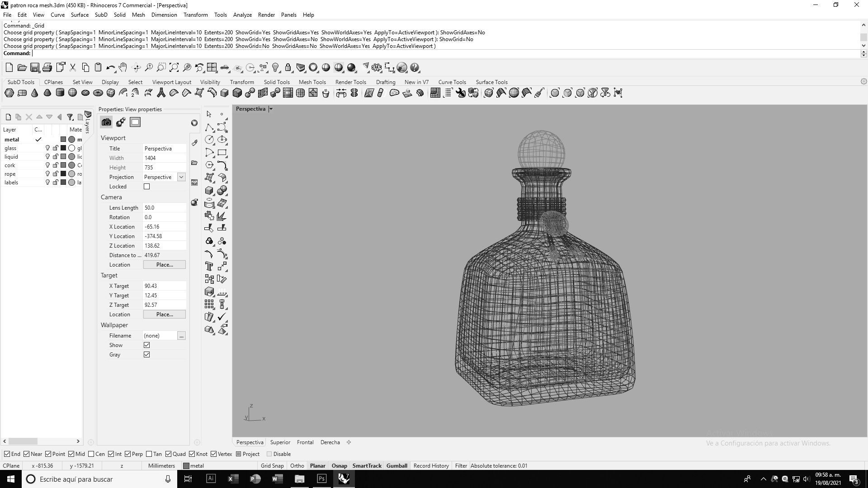Toggle Grid Snap in status bar
This screenshot has height=488, width=868.
click(272, 466)
